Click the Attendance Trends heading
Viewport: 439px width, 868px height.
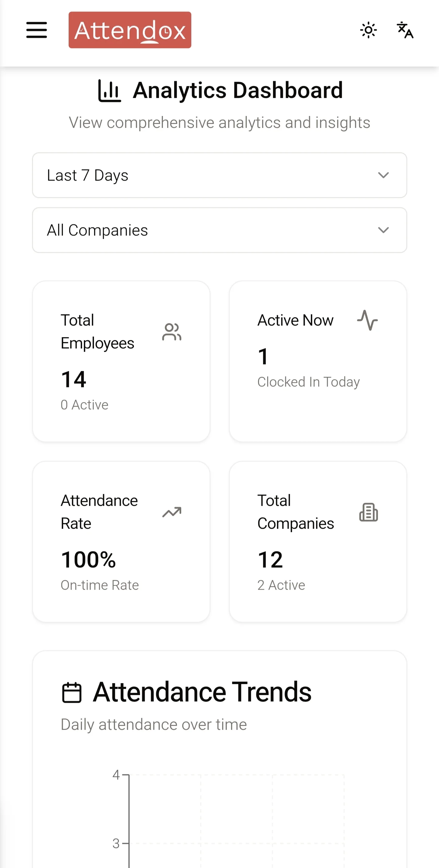click(202, 692)
